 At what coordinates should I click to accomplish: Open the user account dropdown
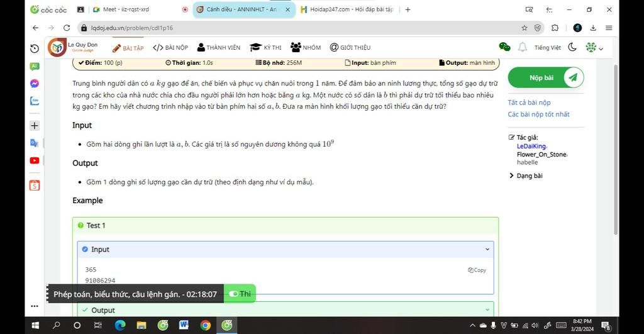pos(594,48)
